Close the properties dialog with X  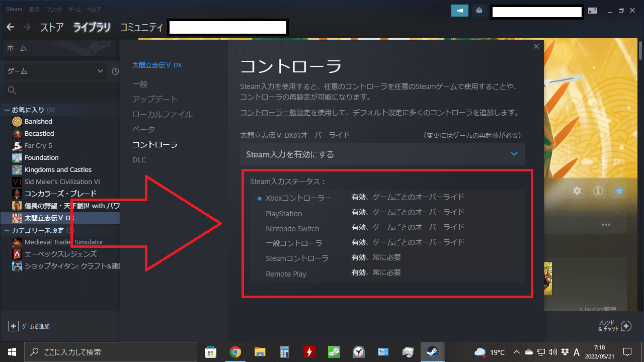(x=536, y=46)
